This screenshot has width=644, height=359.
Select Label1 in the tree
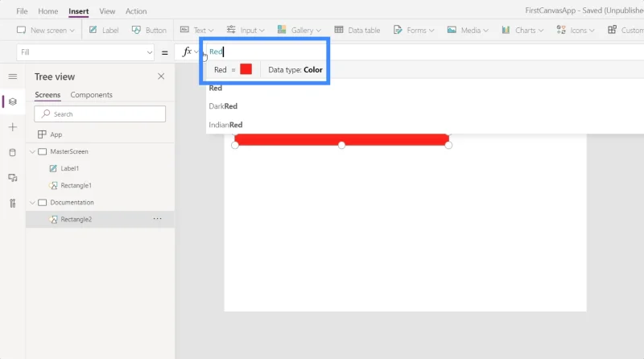(70, 168)
